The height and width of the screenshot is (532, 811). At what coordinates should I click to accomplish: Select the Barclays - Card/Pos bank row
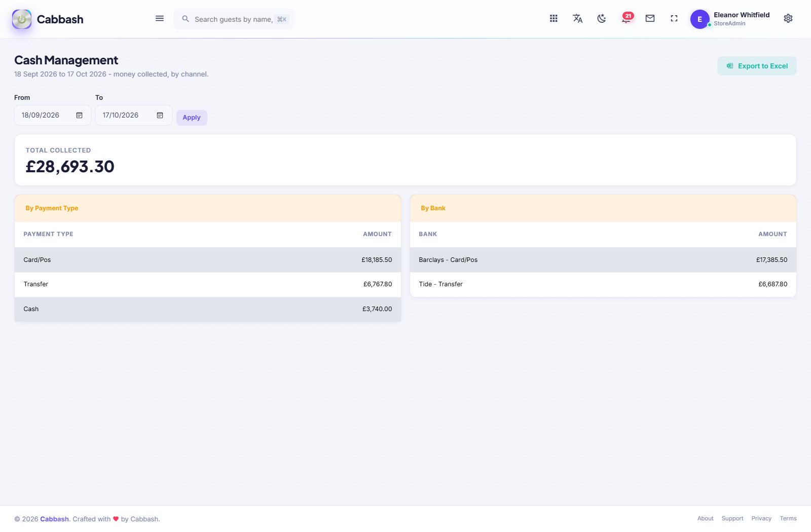click(x=603, y=260)
